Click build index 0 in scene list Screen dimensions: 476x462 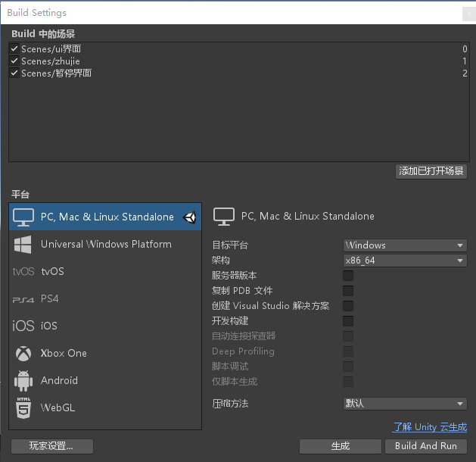465,49
